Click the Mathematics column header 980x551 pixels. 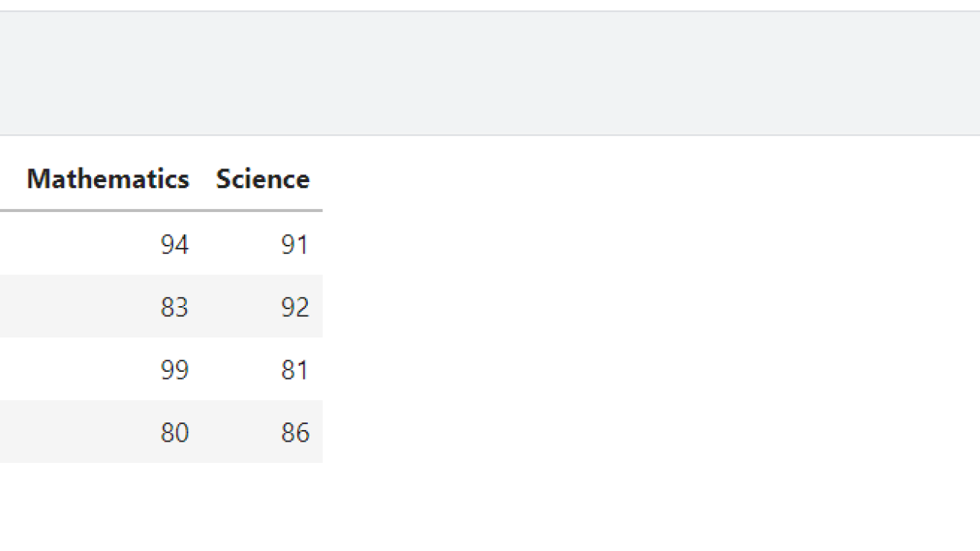(108, 178)
